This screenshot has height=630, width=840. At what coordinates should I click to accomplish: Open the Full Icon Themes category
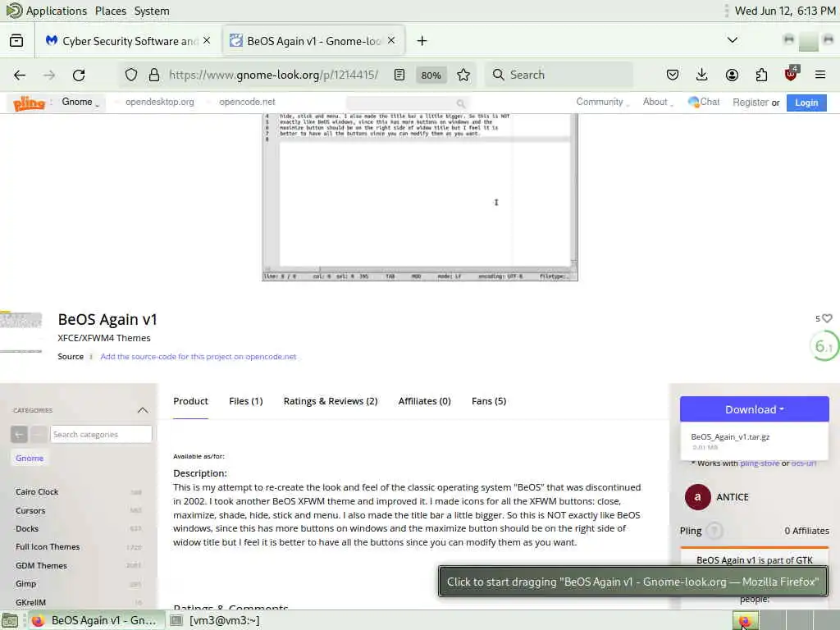point(48,547)
